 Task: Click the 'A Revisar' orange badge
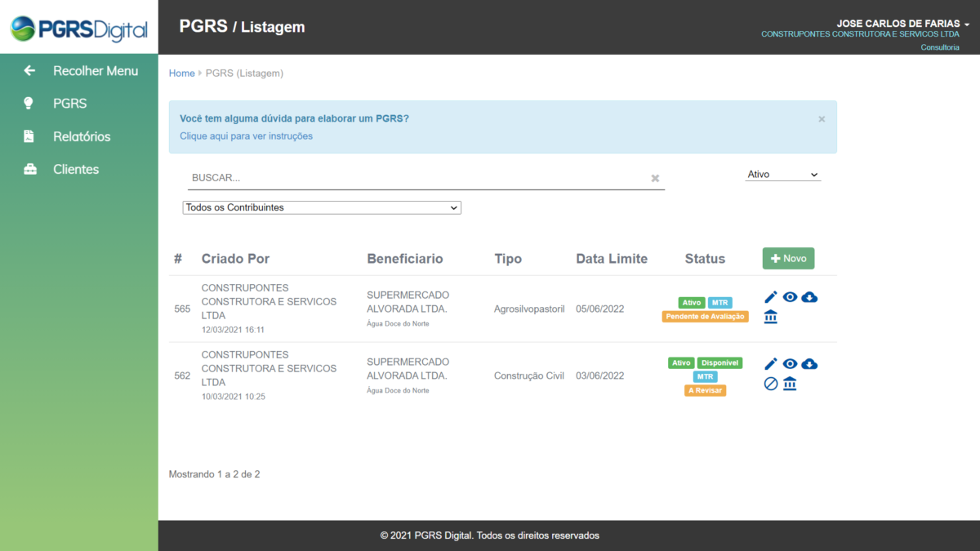(706, 391)
